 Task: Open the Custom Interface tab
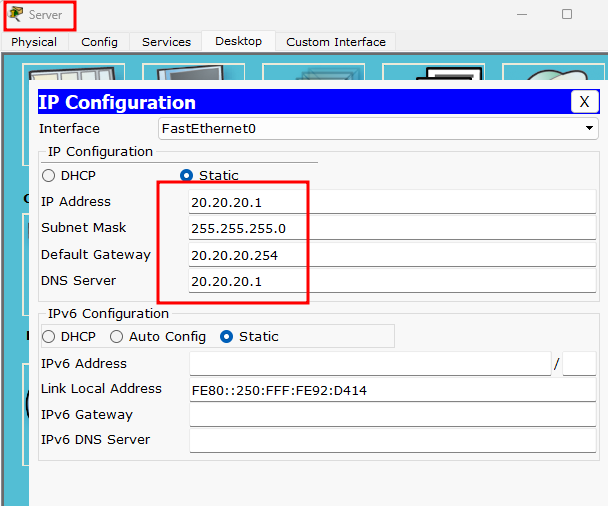point(336,42)
